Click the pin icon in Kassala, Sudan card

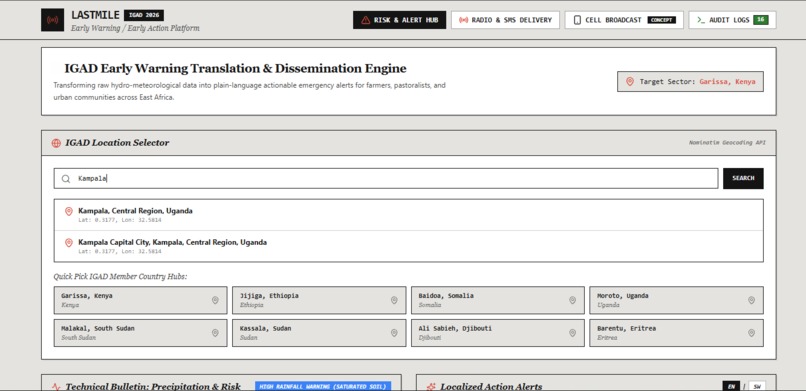pos(394,333)
